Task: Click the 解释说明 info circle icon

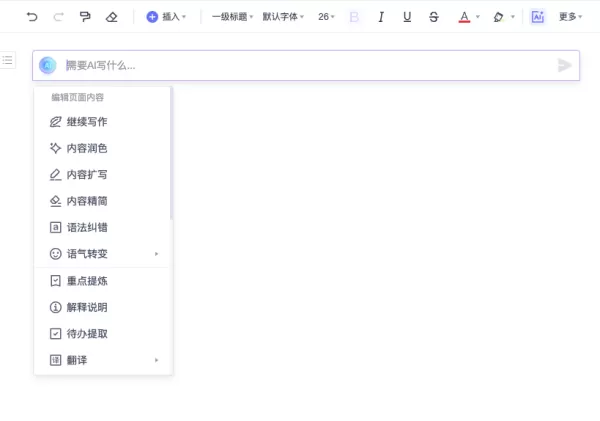Action: click(55, 307)
